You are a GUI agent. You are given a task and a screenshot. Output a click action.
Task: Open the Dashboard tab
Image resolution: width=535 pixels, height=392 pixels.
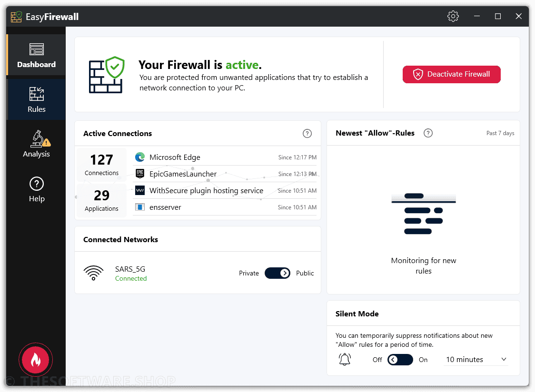click(x=36, y=55)
